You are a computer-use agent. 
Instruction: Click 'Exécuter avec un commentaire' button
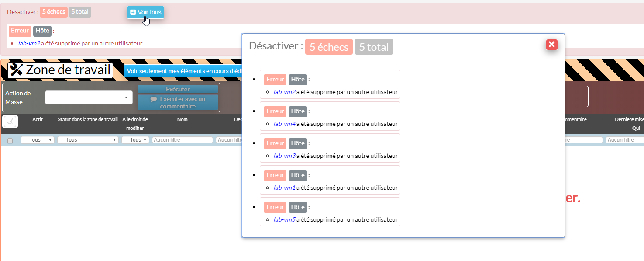pos(178,102)
